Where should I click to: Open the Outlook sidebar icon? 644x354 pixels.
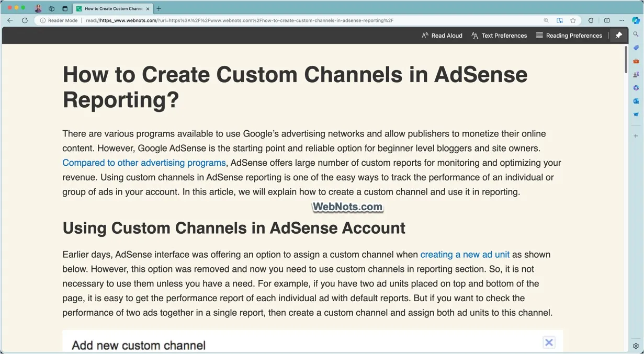(x=636, y=101)
